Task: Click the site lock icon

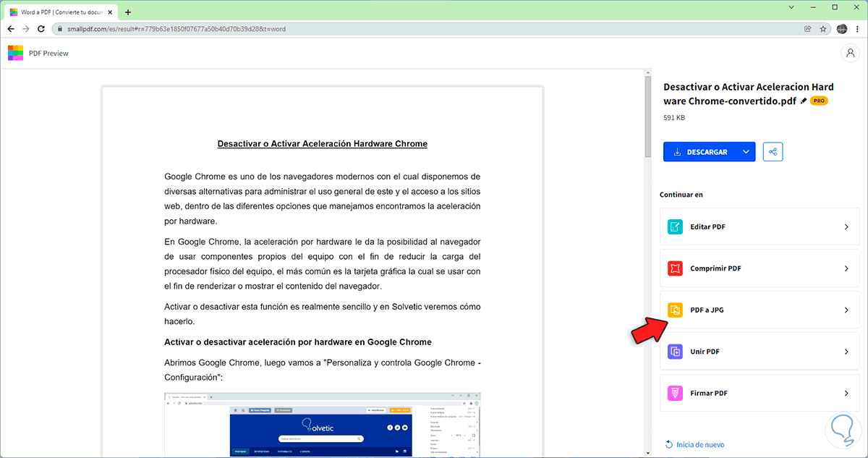Action: (59, 29)
